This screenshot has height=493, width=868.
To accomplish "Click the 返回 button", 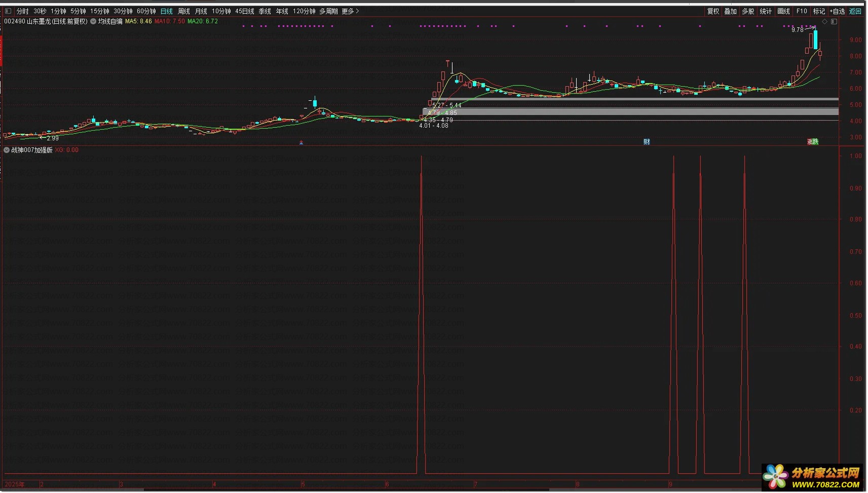I will coord(855,11).
